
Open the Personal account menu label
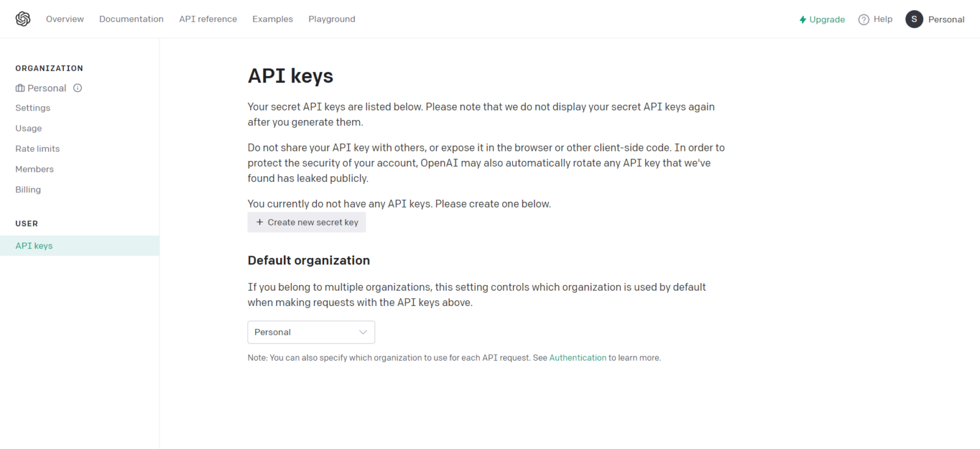tap(946, 20)
